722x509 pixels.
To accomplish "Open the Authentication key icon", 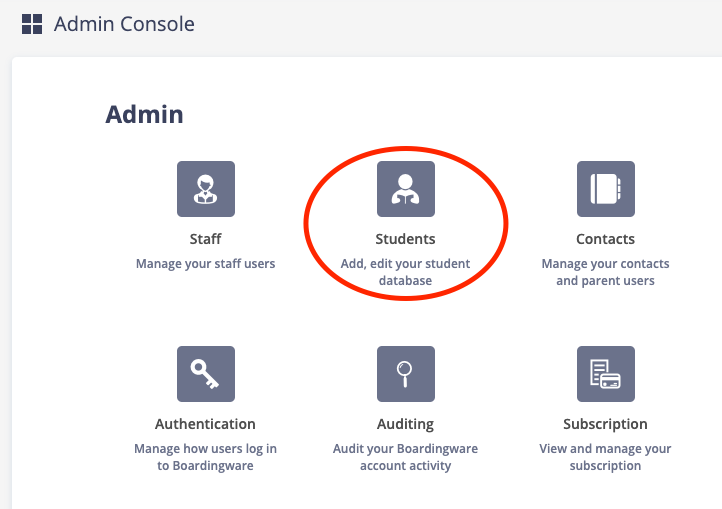I will point(206,374).
